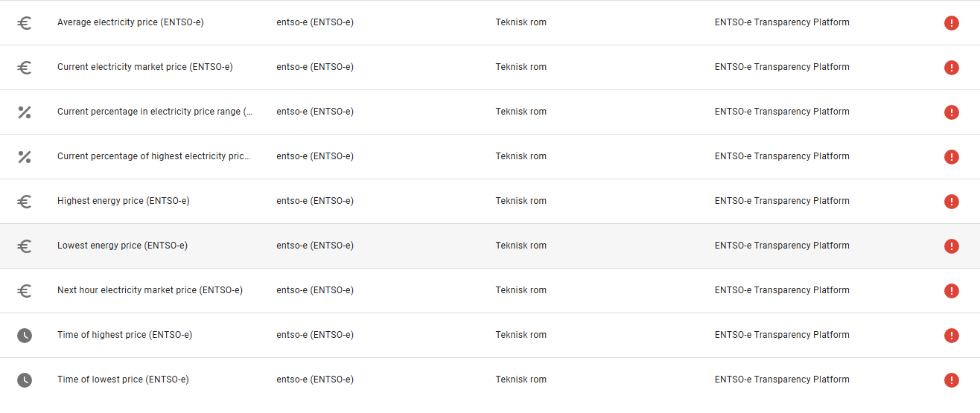
Task: Click the euro icon for Highest energy price
Action: [25, 202]
